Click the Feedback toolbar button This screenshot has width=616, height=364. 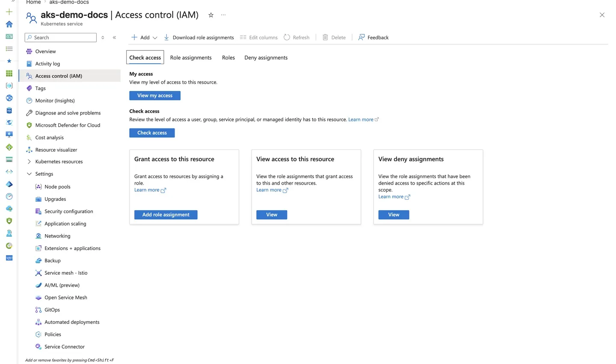point(373,38)
